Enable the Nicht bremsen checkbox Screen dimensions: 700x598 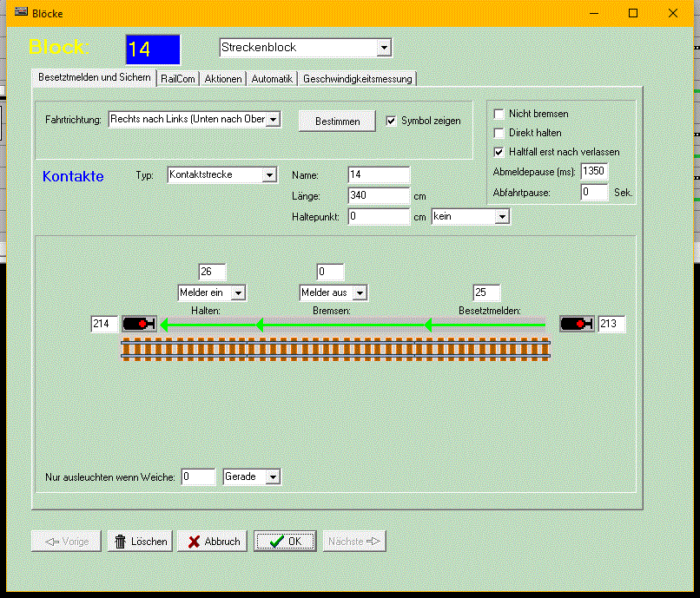(499, 114)
